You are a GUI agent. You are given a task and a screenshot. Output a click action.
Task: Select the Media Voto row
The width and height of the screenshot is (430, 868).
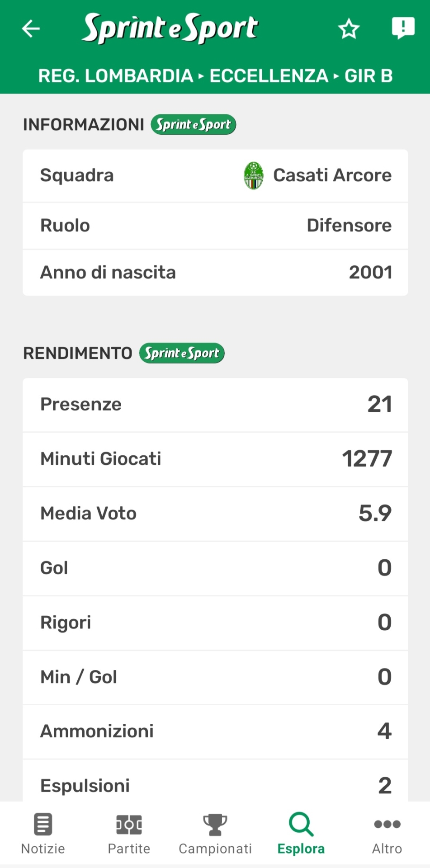[x=215, y=514]
